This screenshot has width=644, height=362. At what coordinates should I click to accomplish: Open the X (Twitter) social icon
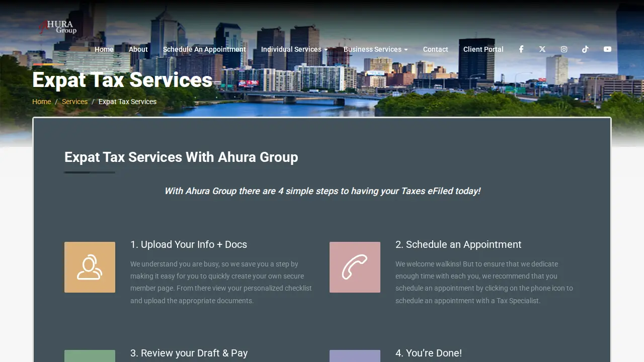point(542,49)
